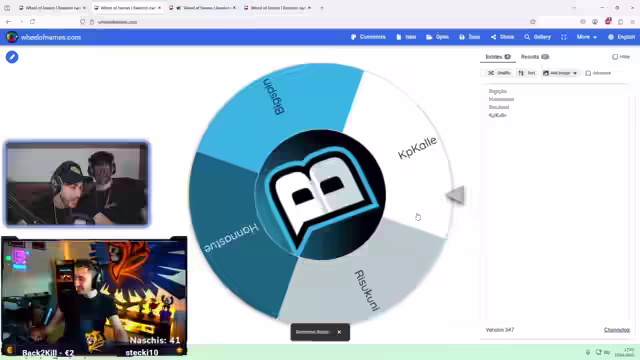Save the current wheel
Viewport: 640px width, 360px height.
(x=470, y=37)
